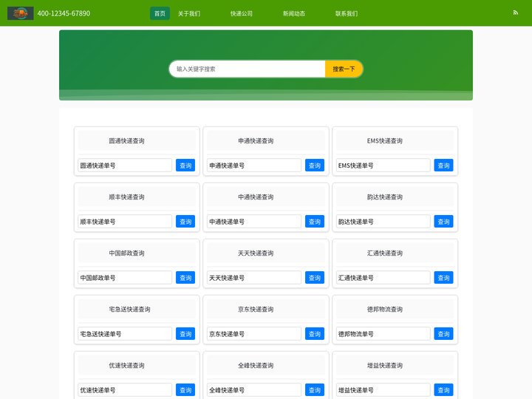Click the 搜索一下 button

[344, 69]
